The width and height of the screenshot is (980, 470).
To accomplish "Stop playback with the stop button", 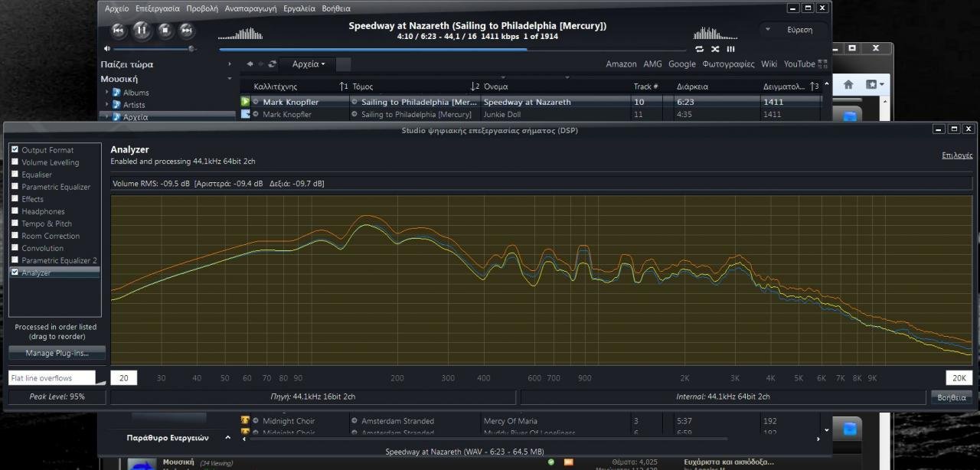I will coord(165,30).
